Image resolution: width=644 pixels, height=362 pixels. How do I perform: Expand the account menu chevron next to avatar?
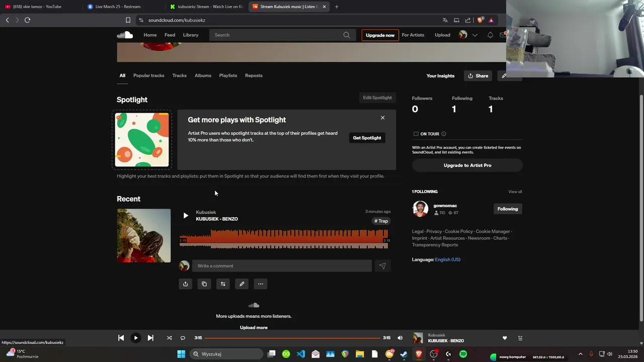pyautogui.click(x=474, y=35)
